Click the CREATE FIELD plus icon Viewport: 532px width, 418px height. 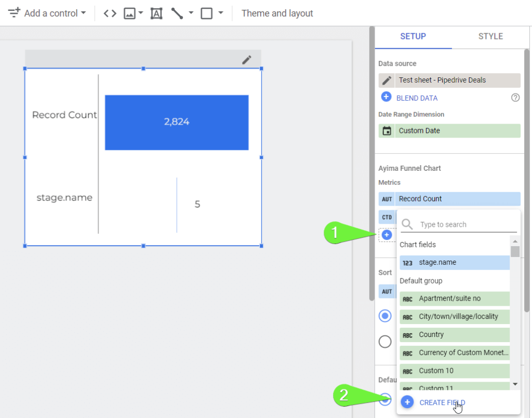pyautogui.click(x=407, y=402)
